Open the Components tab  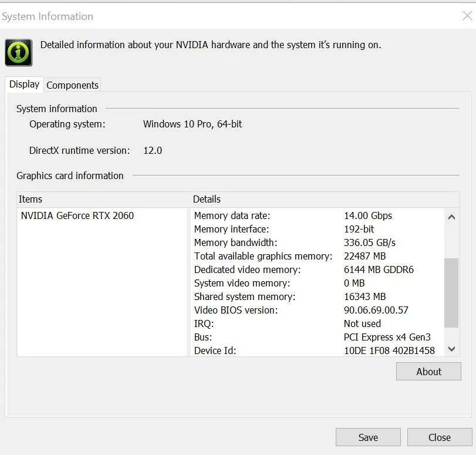click(x=72, y=85)
